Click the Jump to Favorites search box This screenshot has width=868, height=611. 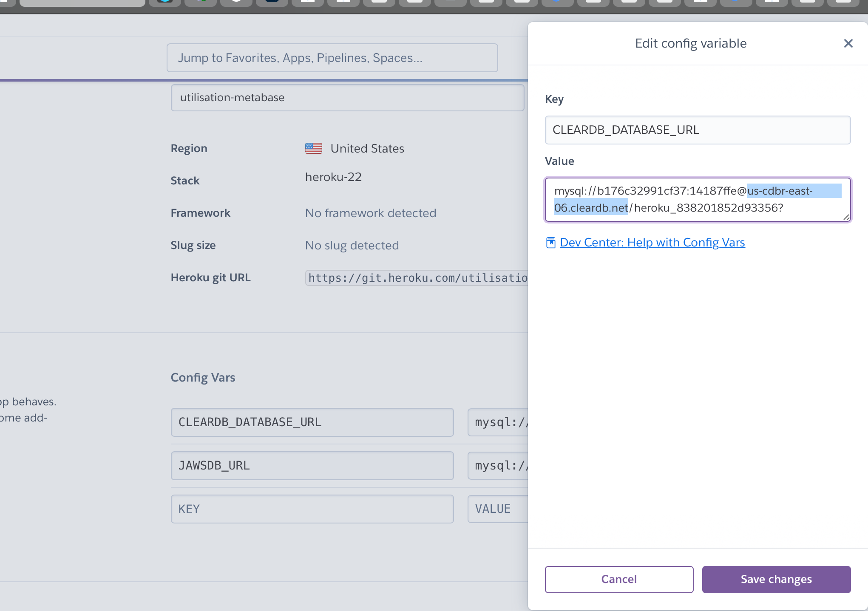pos(332,58)
